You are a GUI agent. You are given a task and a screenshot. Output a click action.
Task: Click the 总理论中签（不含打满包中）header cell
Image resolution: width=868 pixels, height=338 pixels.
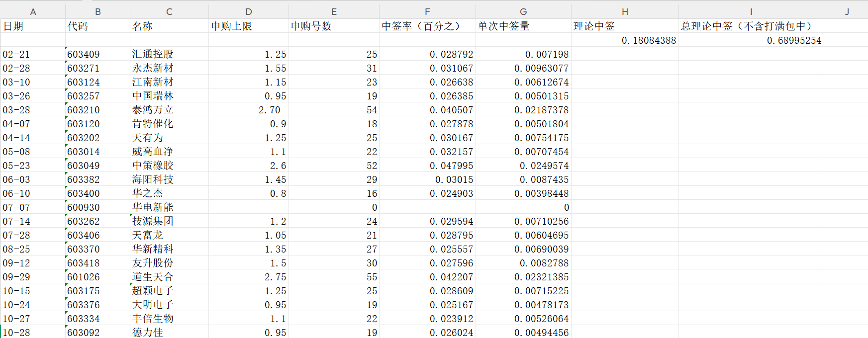tap(751, 26)
